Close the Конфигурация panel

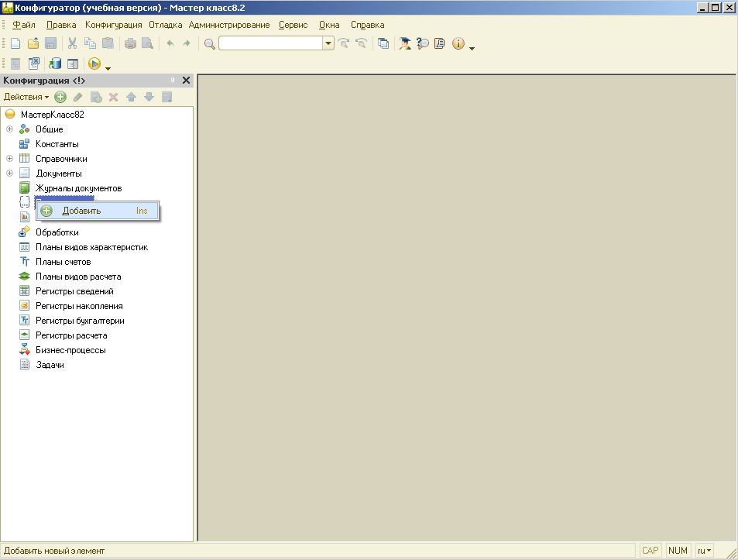click(187, 81)
